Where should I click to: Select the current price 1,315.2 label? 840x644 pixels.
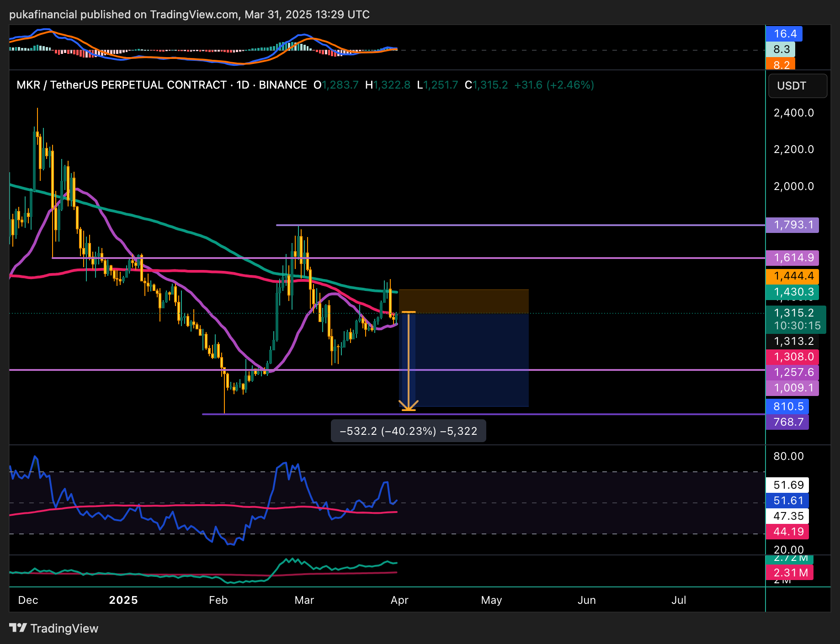click(795, 313)
